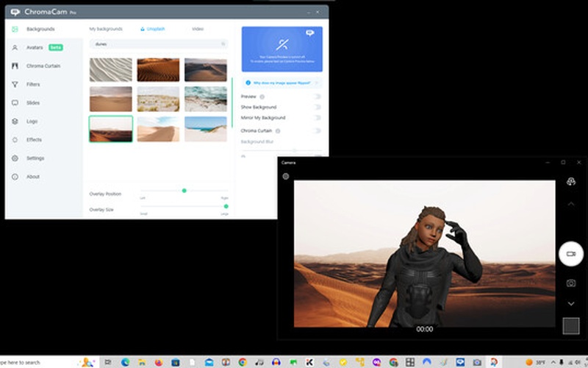Click the record video button in Camera
Viewport: 588px width, 368px height.
point(571,254)
